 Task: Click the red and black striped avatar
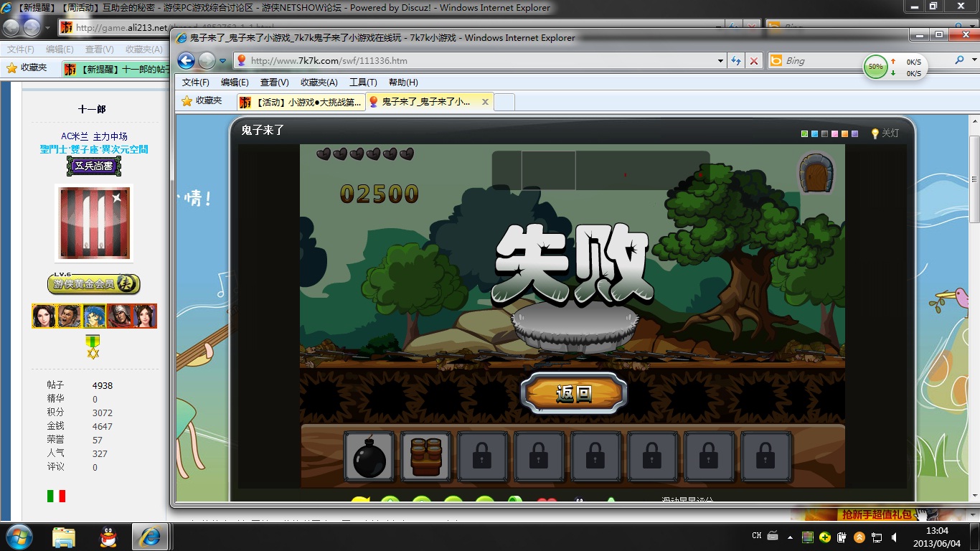(x=94, y=223)
